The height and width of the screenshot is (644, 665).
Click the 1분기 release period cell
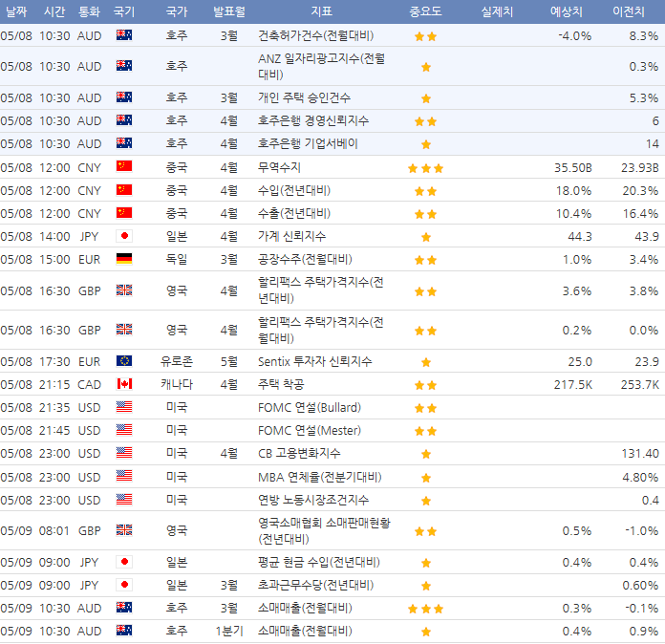229,632
